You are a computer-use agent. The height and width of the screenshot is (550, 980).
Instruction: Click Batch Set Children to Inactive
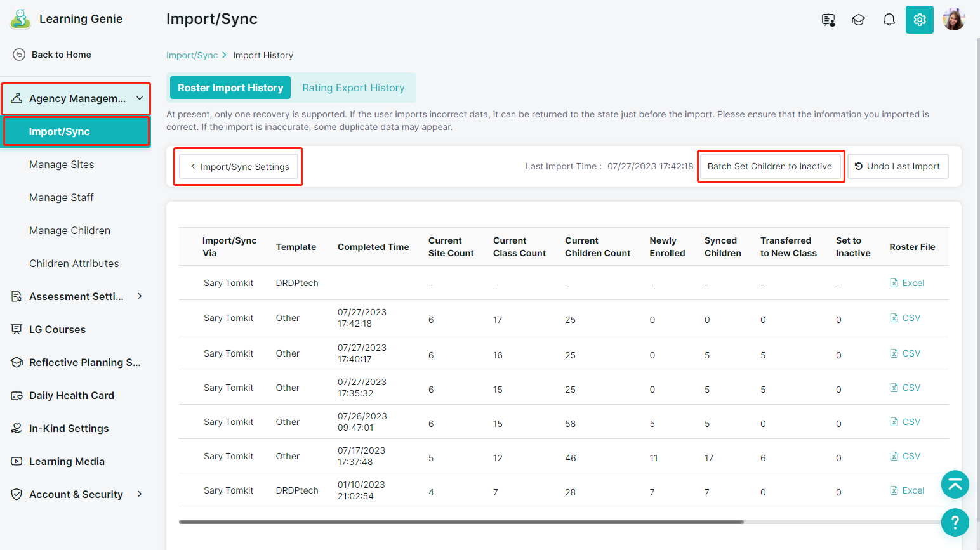click(x=769, y=166)
